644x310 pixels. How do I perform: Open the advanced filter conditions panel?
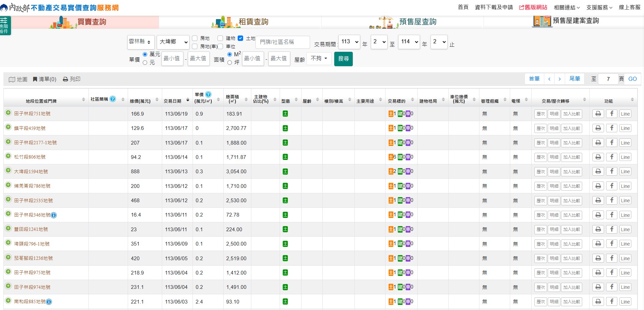tap(5, 26)
